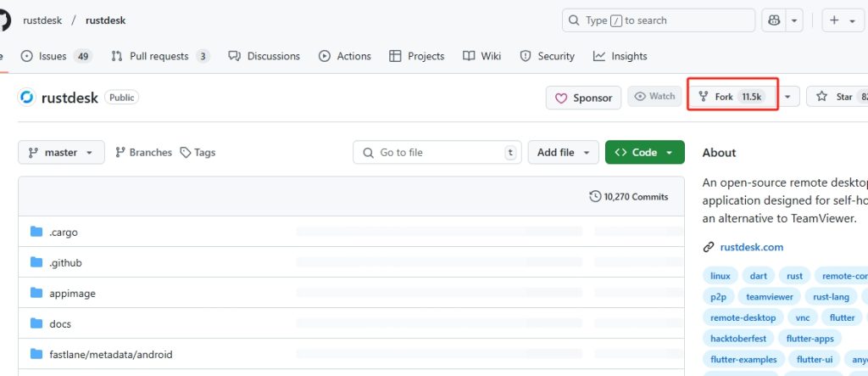868x376 pixels.
Task: Open the Pull requests tab
Action: (160, 56)
